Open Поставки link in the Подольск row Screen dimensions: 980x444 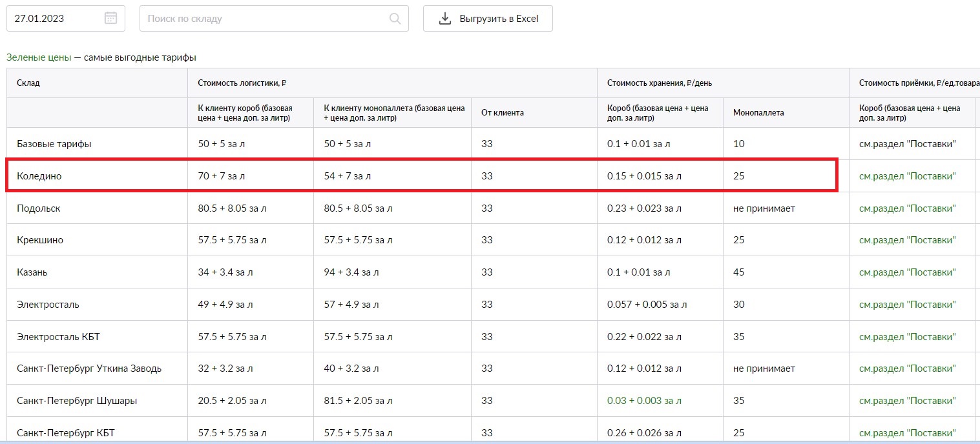coord(907,208)
